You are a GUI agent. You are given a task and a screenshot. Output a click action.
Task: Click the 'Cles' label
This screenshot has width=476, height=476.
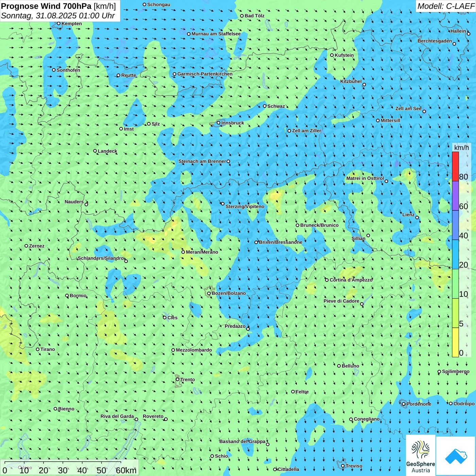coord(172,318)
